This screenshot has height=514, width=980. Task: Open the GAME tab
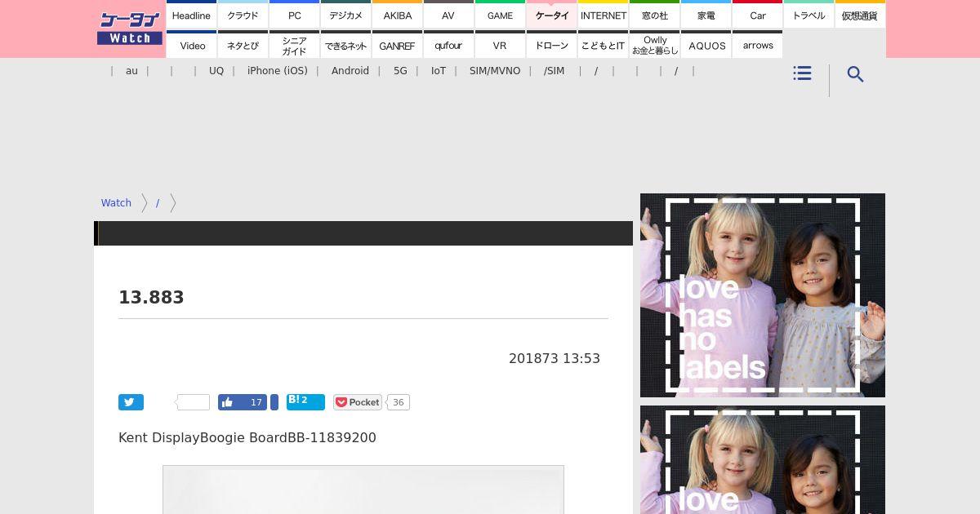(x=500, y=15)
